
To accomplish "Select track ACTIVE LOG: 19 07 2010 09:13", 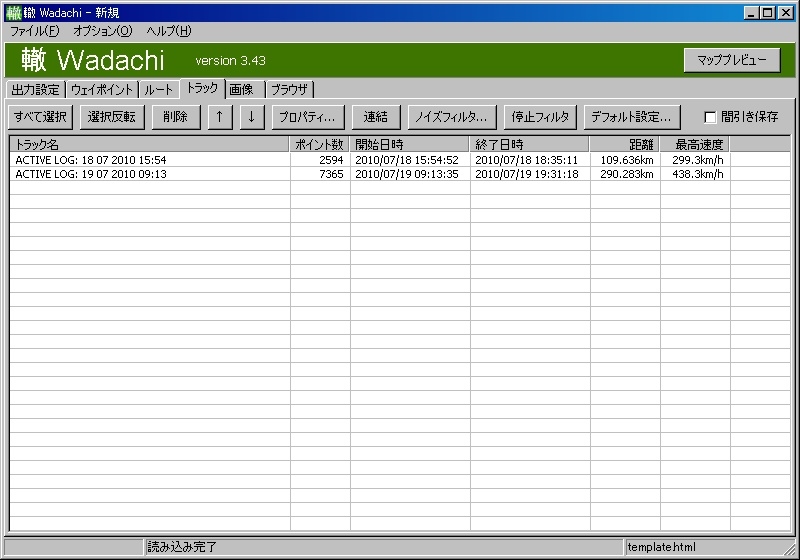I will coord(91,174).
